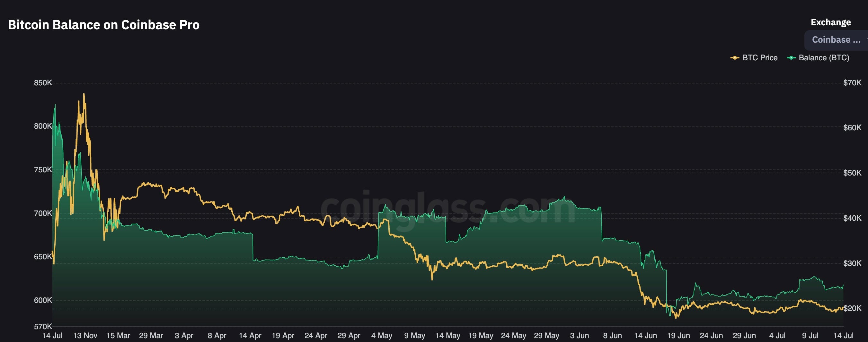Screen dimensions: 868x342
Task: Click the 19 May date label
Action: coord(481,336)
